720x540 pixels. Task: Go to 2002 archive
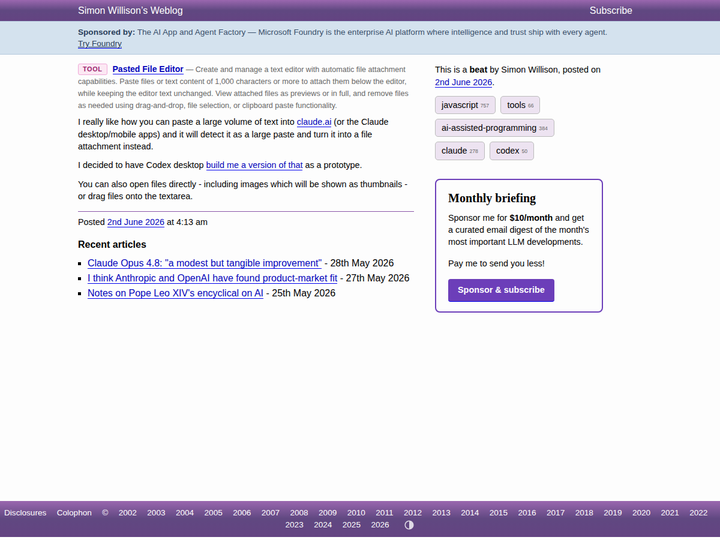128,512
